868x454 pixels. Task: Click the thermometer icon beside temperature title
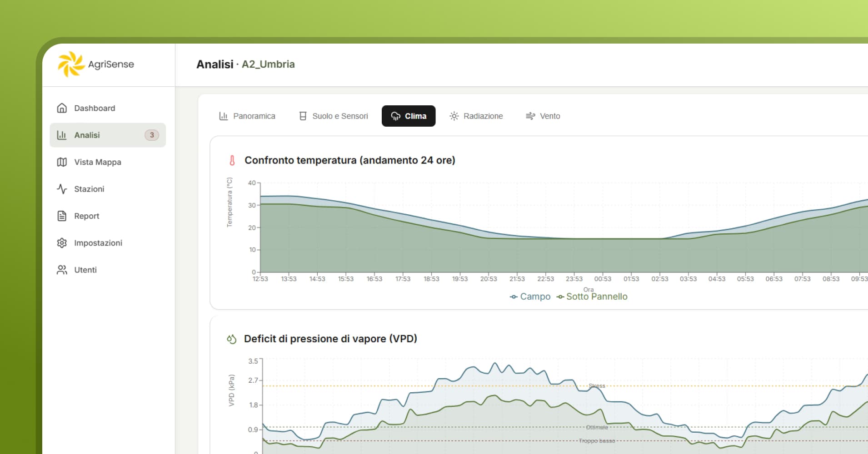pos(232,160)
